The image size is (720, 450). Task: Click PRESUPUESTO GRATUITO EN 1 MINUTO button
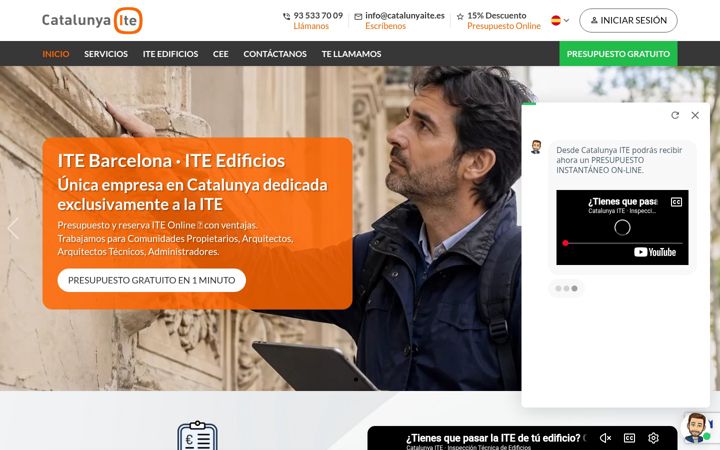(152, 280)
